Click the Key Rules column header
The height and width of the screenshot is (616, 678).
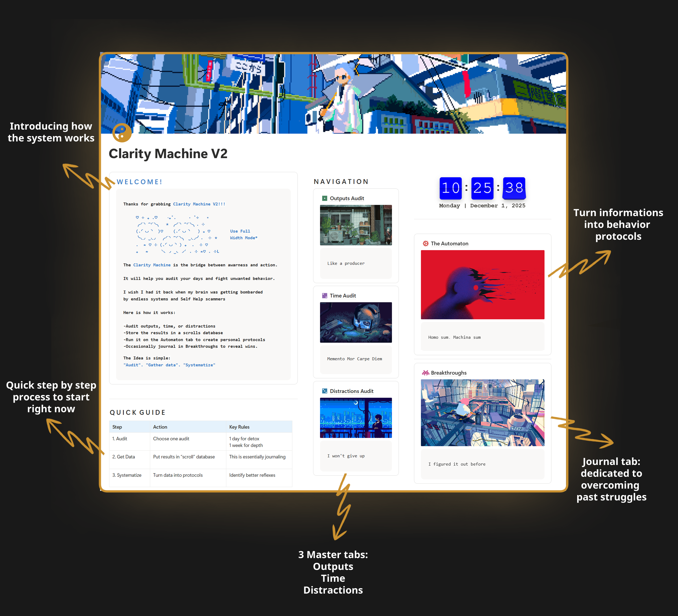239,427
